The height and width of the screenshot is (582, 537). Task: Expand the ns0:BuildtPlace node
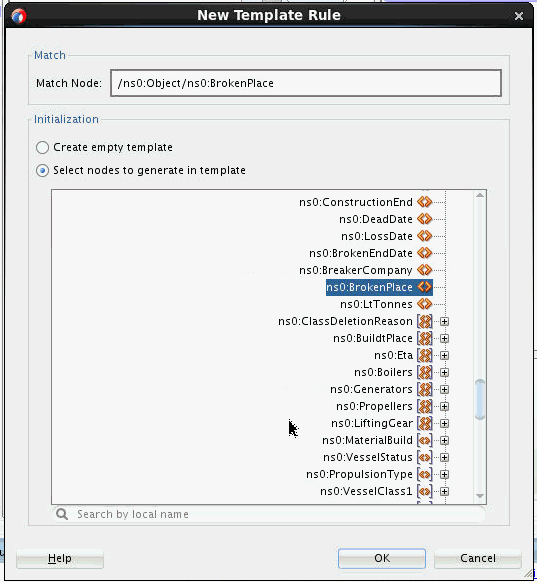tap(444, 339)
